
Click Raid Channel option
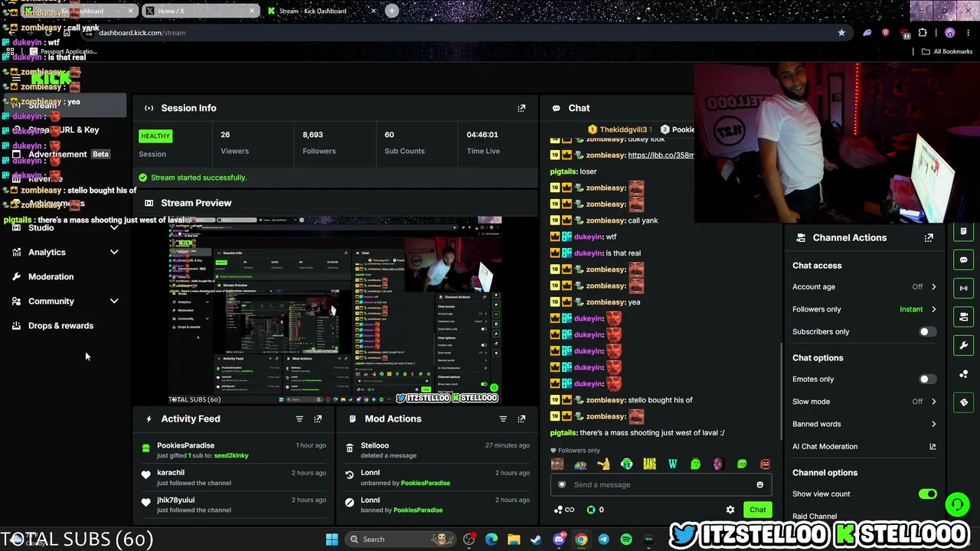tap(815, 517)
